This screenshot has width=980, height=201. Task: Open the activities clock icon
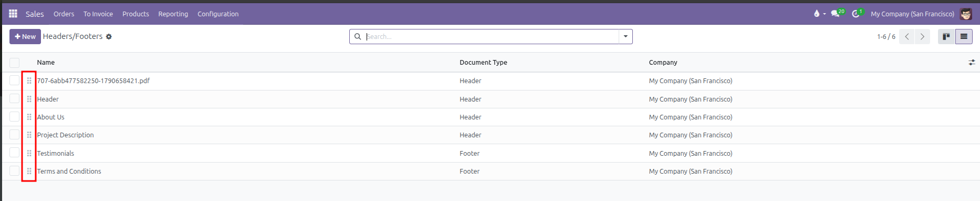pos(856,14)
